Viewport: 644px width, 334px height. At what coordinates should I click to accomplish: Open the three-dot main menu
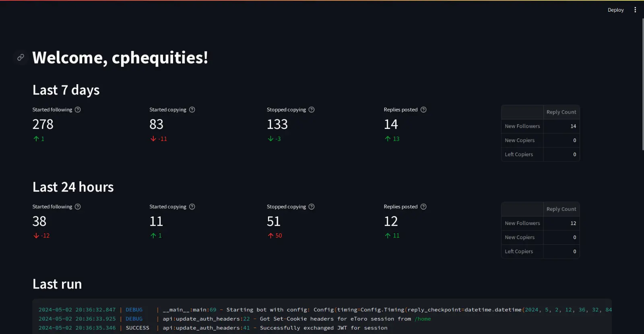click(635, 10)
